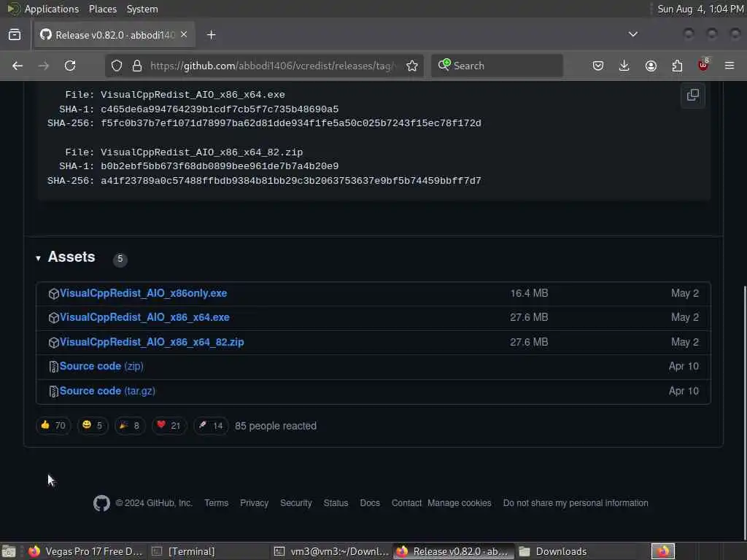Reload the current GitHub page
The height and width of the screenshot is (560, 747).
70,66
